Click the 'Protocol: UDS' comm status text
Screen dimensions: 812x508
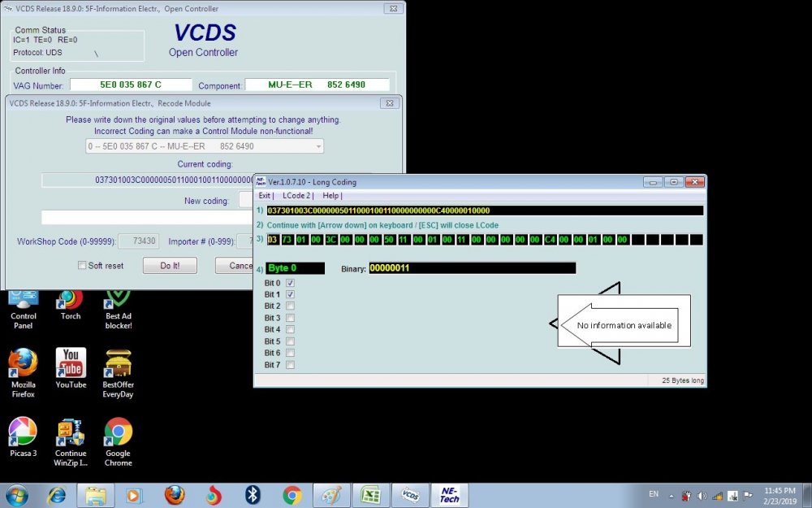point(37,52)
